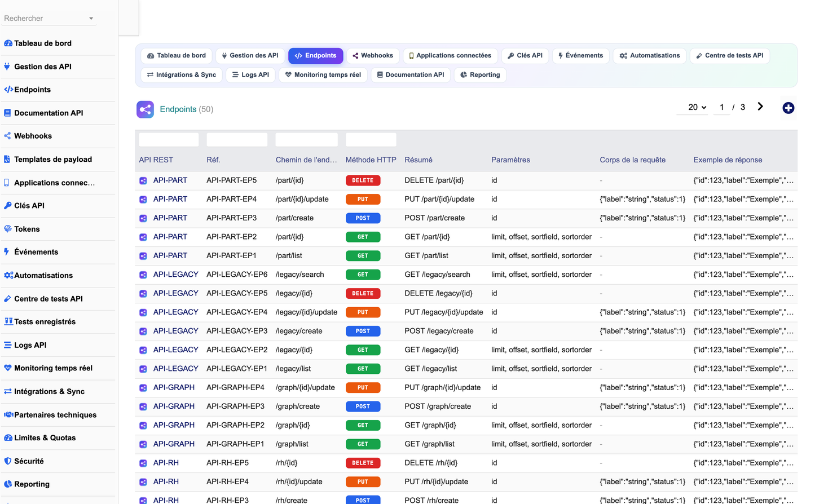
Task: Open Intégrations & Sync tab
Action: (x=182, y=75)
